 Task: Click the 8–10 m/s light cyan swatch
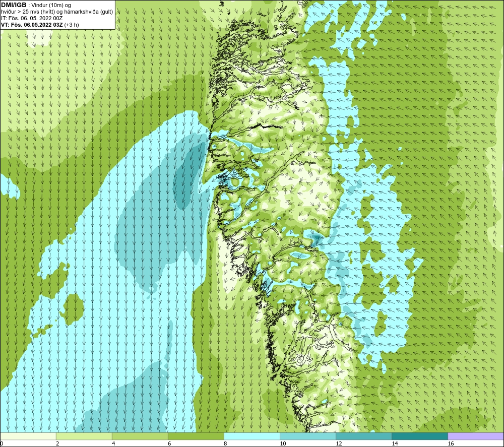coord(251,436)
